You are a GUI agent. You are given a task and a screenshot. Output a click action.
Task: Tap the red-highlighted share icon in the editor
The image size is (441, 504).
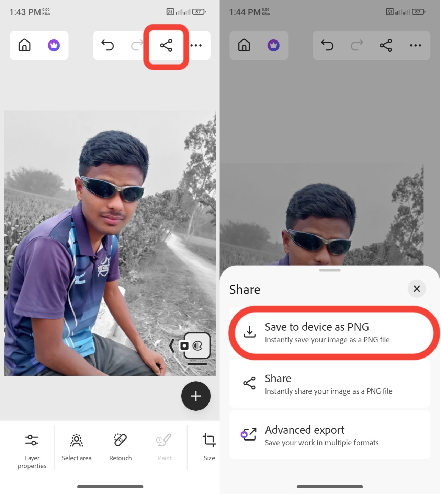(166, 46)
